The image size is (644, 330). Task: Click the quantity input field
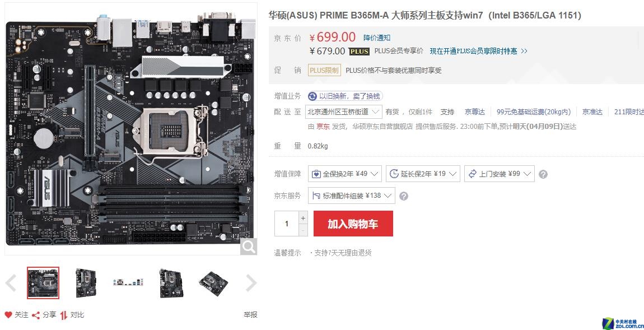tap(287, 224)
